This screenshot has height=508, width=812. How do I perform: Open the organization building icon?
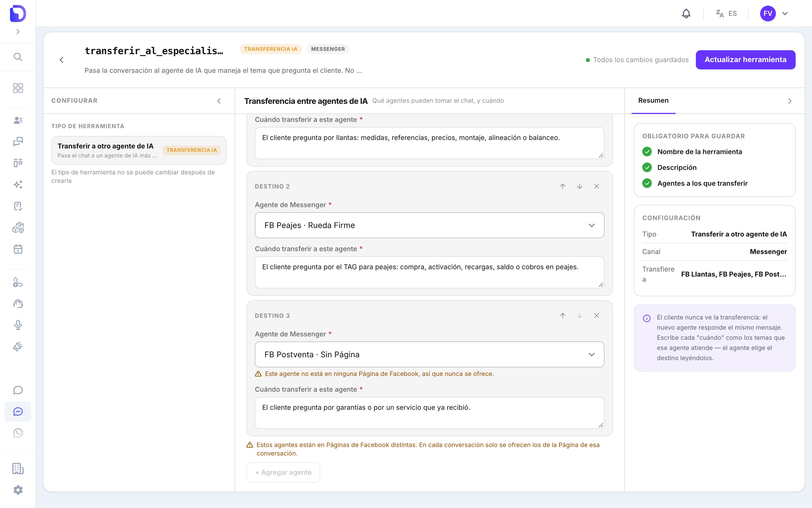18,468
